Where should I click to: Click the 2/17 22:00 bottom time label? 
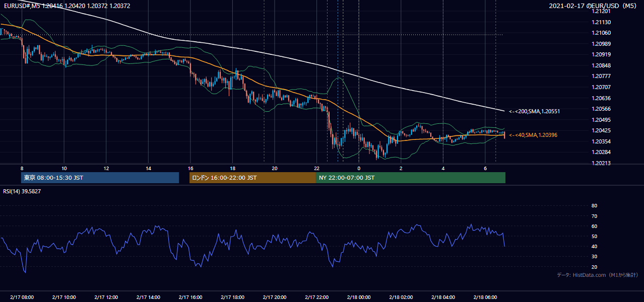(x=316, y=297)
